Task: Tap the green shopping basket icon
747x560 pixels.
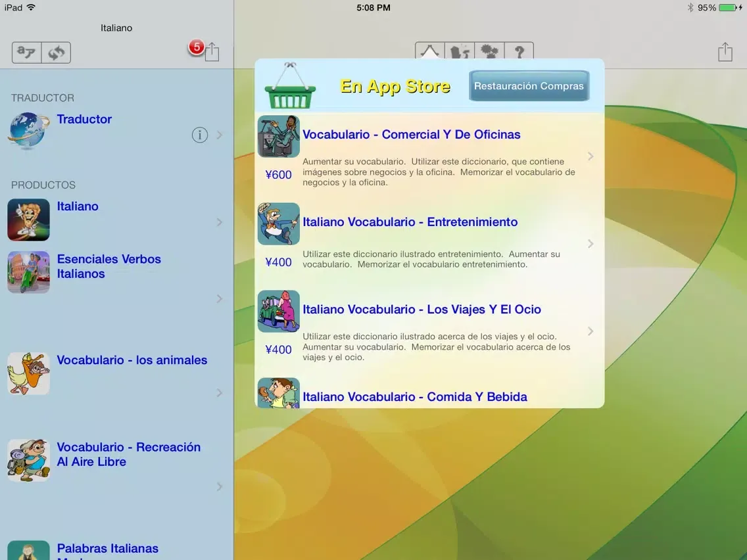Action: [290, 86]
